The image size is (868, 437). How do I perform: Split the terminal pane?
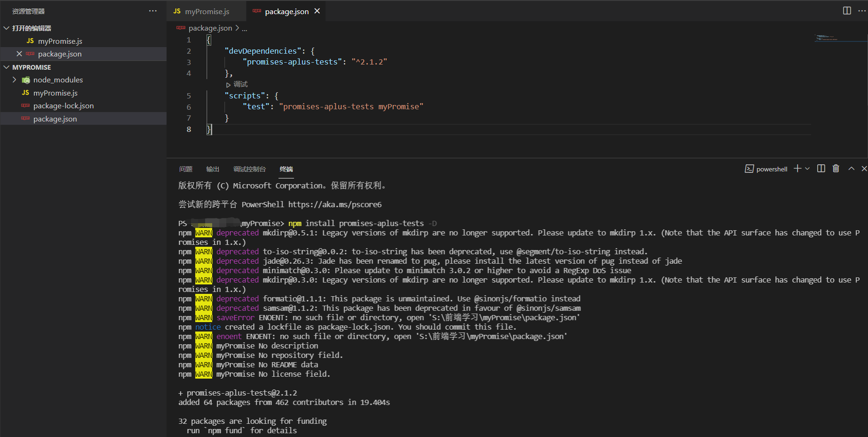point(821,169)
